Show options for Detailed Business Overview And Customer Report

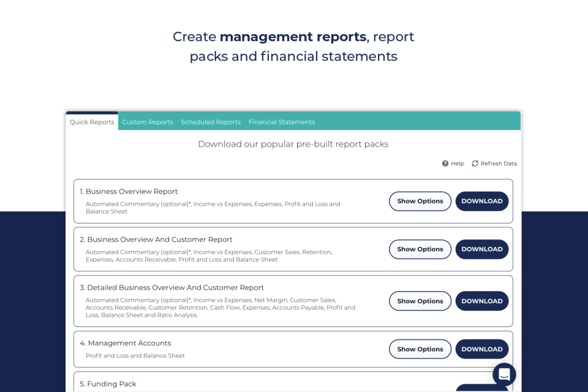click(420, 301)
